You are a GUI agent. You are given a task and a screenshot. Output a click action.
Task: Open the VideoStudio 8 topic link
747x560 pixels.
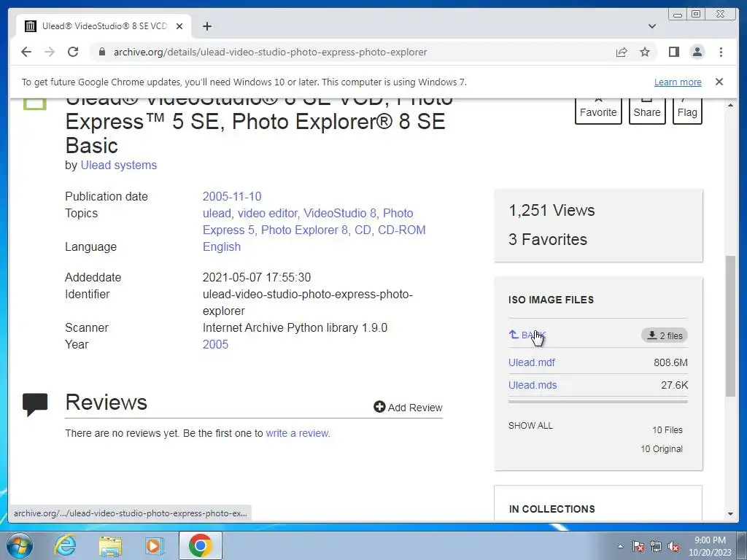point(340,214)
